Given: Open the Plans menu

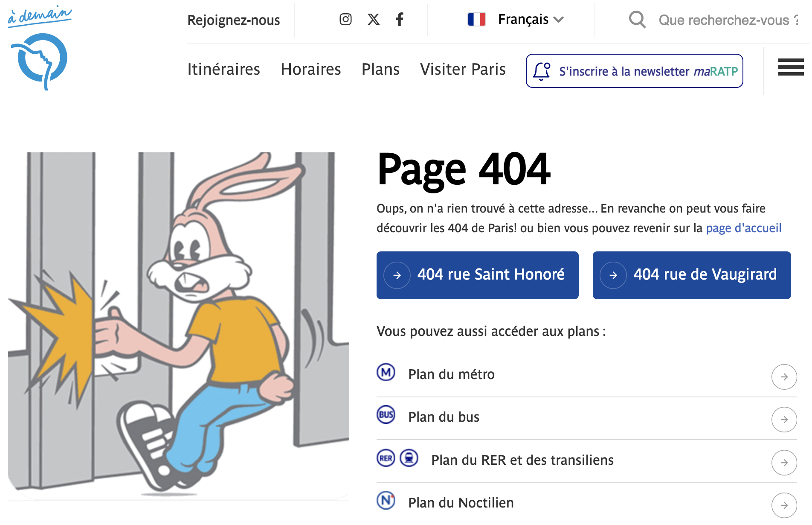Looking at the screenshot, I should [381, 69].
